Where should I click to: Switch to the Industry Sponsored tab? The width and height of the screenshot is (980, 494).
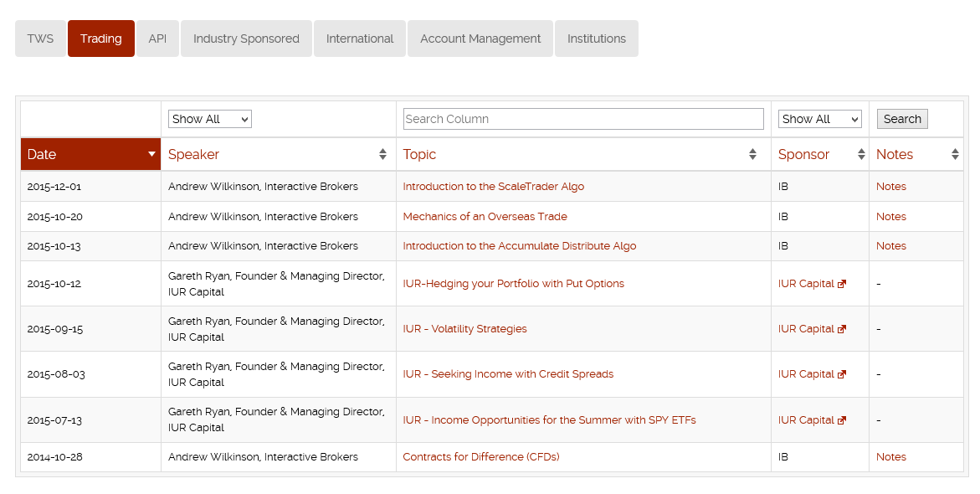pyautogui.click(x=246, y=39)
